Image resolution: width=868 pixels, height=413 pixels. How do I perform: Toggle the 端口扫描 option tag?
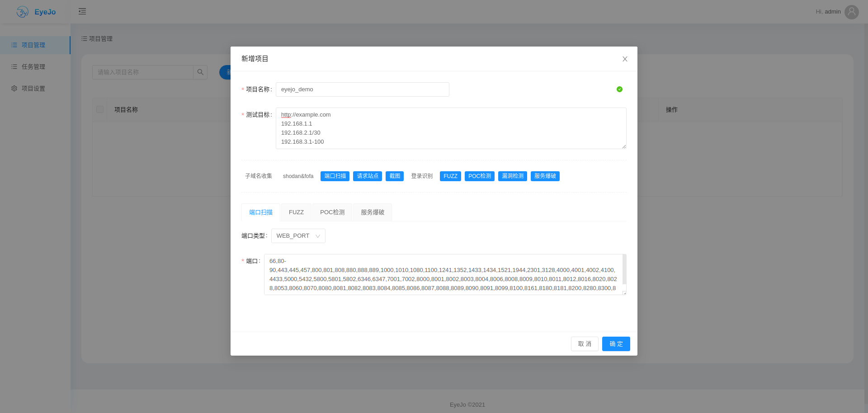335,176
